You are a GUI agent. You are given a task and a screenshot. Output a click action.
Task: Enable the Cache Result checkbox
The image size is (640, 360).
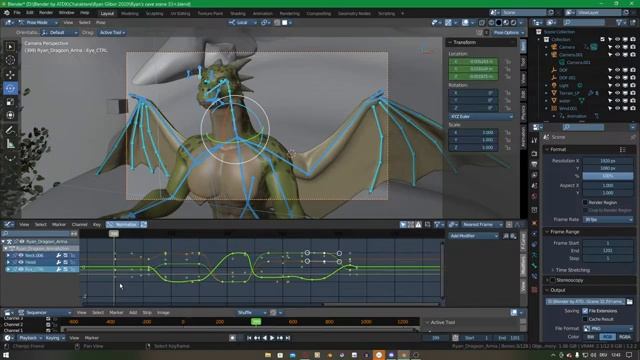click(585, 319)
